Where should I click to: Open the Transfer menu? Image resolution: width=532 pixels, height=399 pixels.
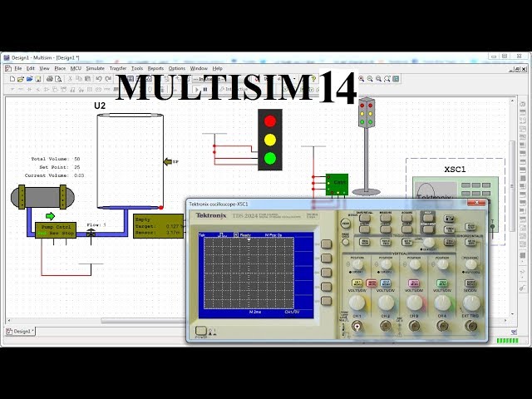pyautogui.click(x=118, y=68)
